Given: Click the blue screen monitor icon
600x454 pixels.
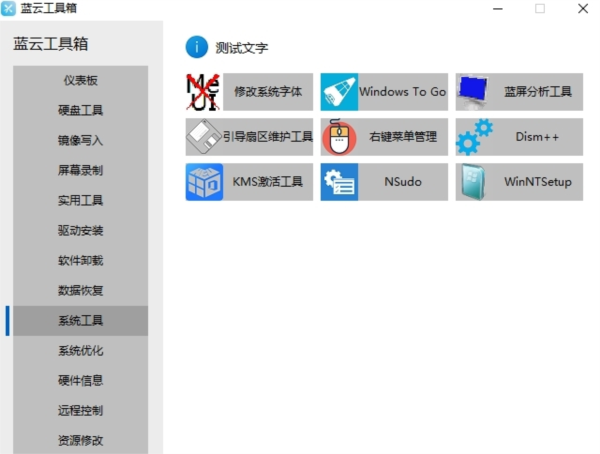Looking at the screenshot, I should [x=474, y=92].
